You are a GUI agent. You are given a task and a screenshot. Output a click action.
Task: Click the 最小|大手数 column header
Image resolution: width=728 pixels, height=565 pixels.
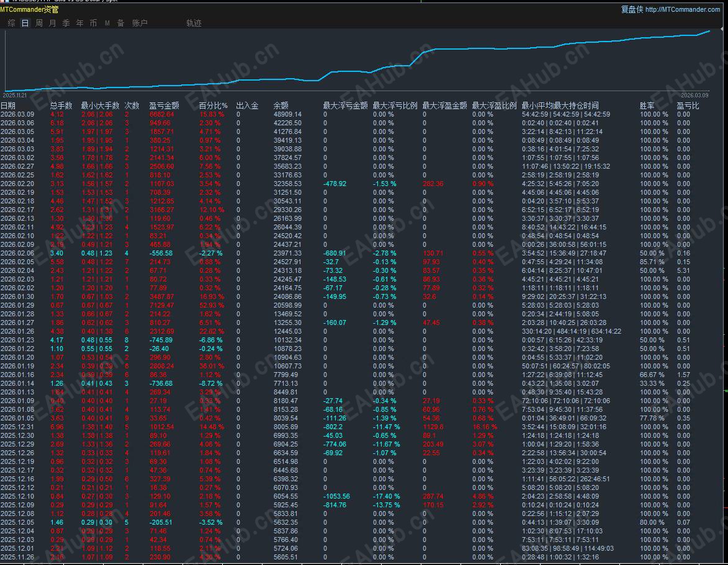pos(101,106)
